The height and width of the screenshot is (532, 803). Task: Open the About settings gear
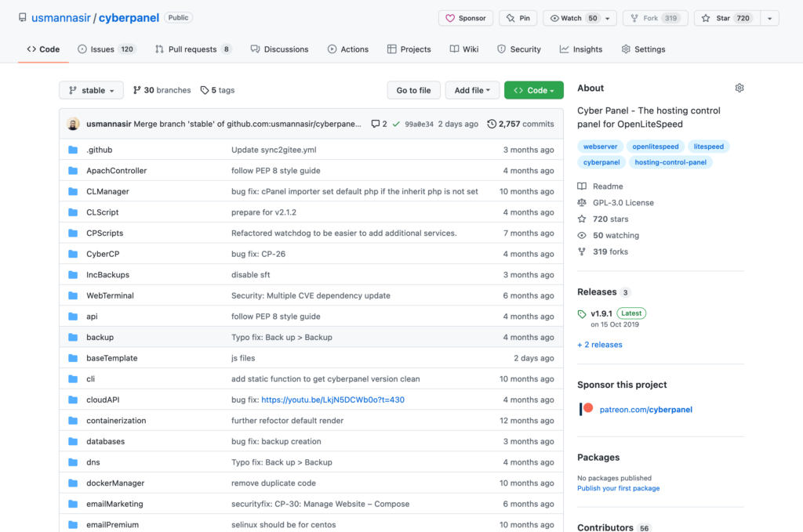pos(739,88)
